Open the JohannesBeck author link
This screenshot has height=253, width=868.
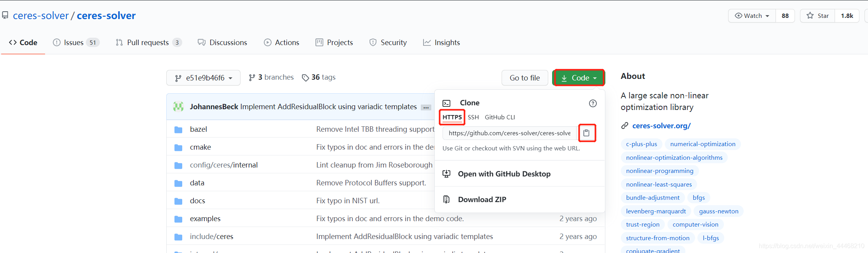[214, 106]
